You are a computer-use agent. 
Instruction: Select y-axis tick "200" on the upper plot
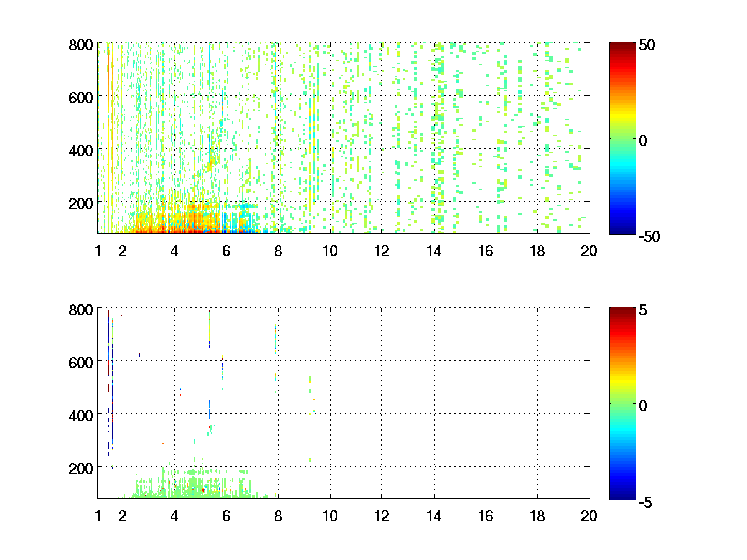point(81,203)
